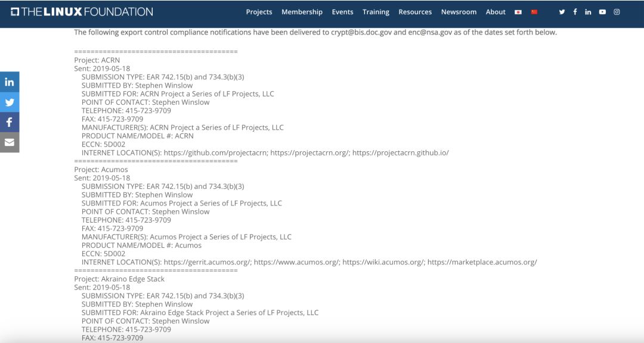644x343 pixels.
Task: Click the https://gerrit.acumos.org/ URL
Action: click(208, 262)
